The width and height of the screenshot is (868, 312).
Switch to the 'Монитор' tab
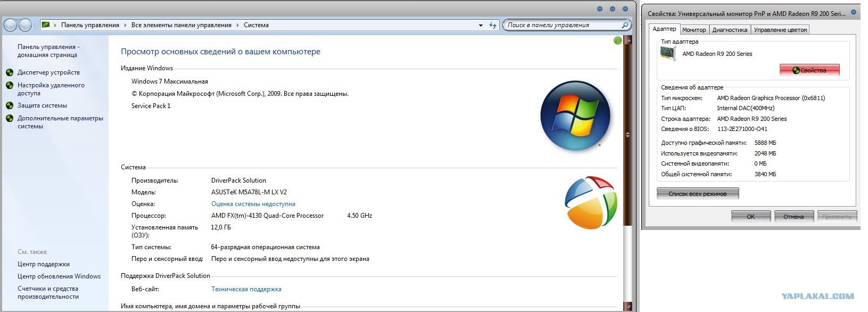point(694,30)
